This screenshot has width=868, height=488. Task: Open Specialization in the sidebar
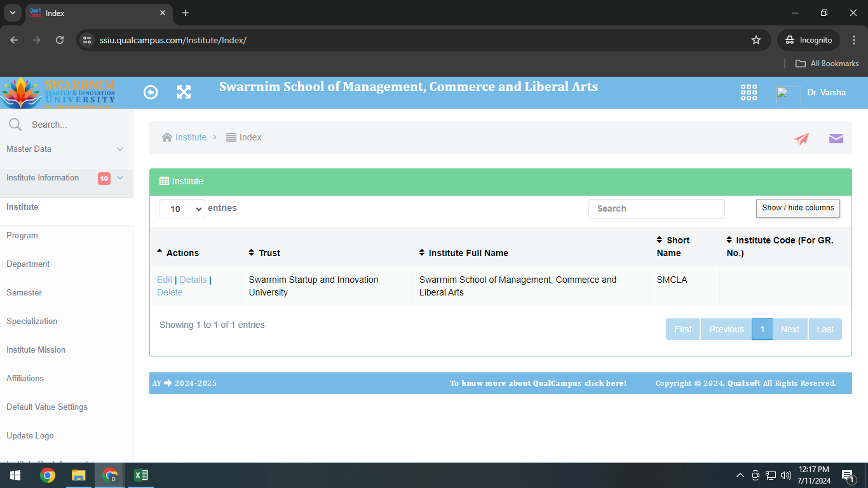click(x=32, y=321)
